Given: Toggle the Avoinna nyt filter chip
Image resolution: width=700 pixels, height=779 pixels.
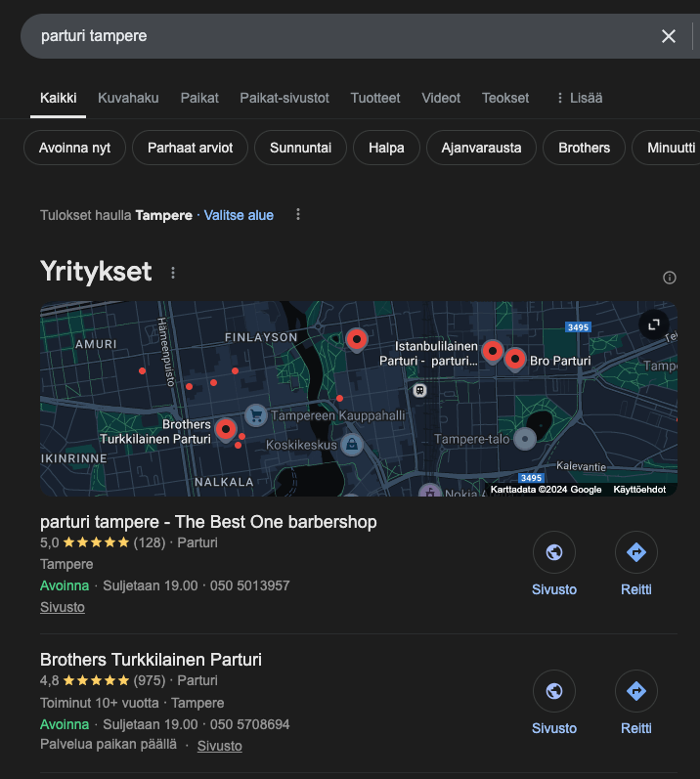Looking at the screenshot, I should (74, 149).
